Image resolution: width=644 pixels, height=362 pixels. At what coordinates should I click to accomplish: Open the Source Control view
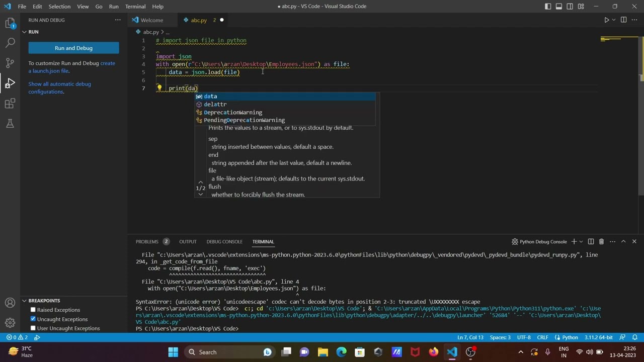pos(10,63)
